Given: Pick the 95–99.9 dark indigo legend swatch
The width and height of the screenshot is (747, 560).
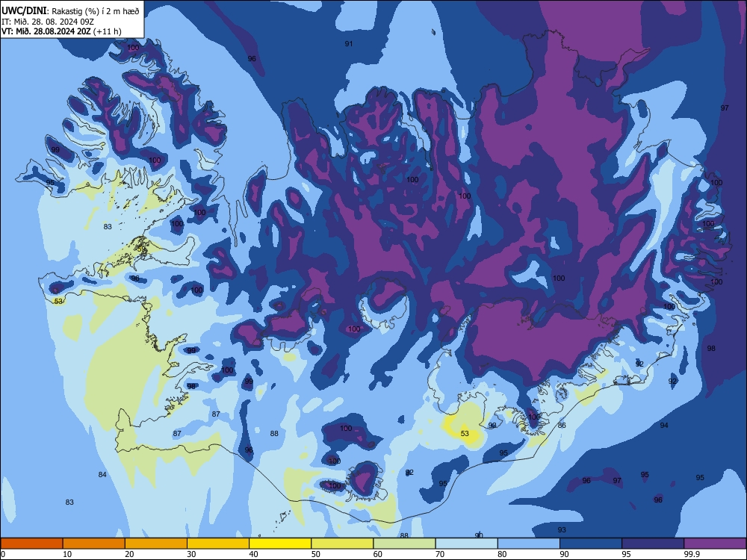Looking at the screenshot, I should tap(653, 544).
